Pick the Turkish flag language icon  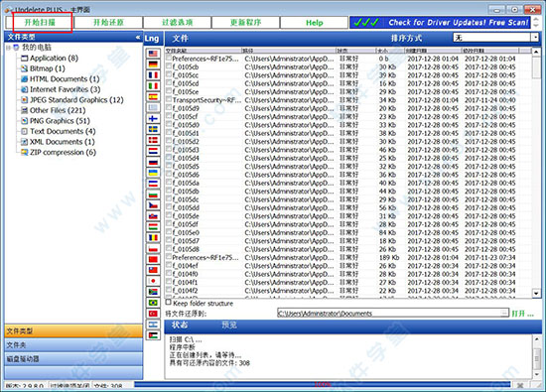point(153,314)
